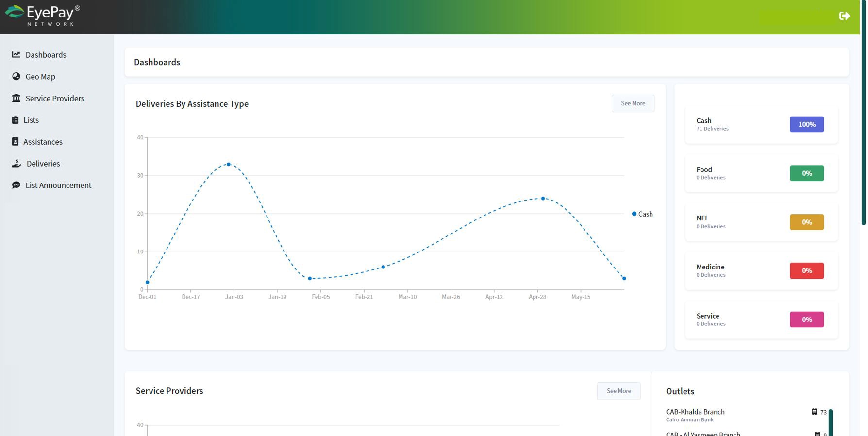Click the NFI 0% yellow badge

[x=807, y=222]
